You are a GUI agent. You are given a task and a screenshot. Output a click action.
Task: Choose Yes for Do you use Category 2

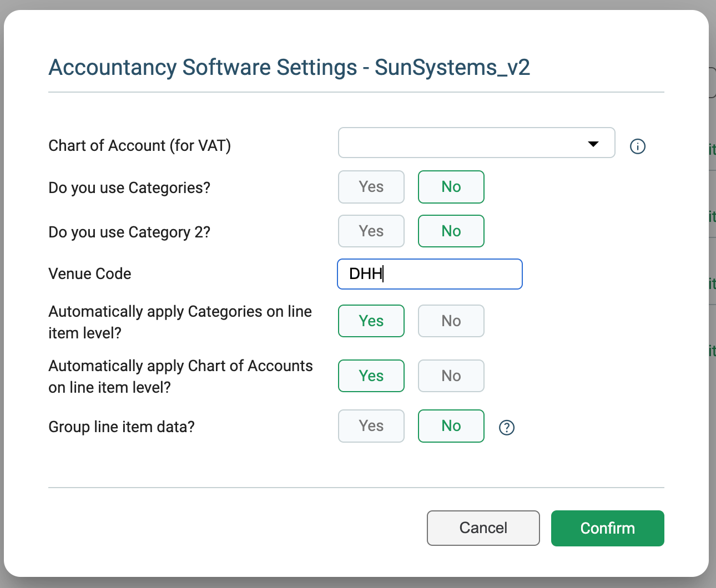click(371, 231)
